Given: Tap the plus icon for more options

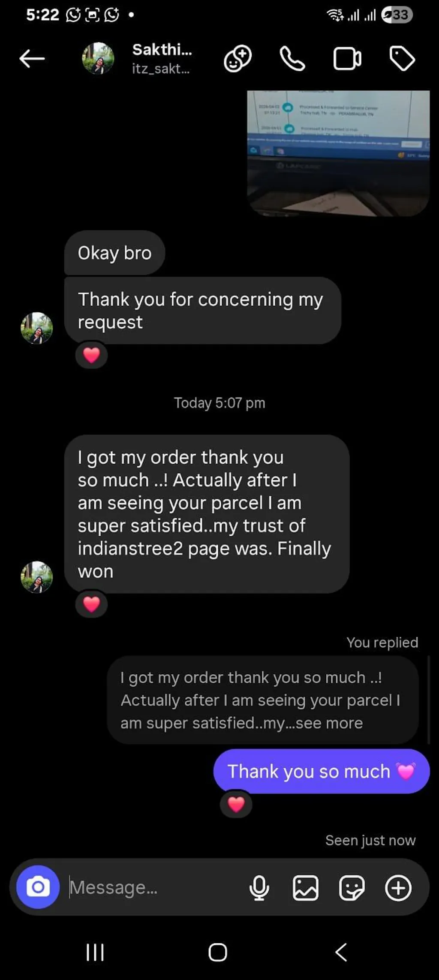Looking at the screenshot, I should pos(398,887).
